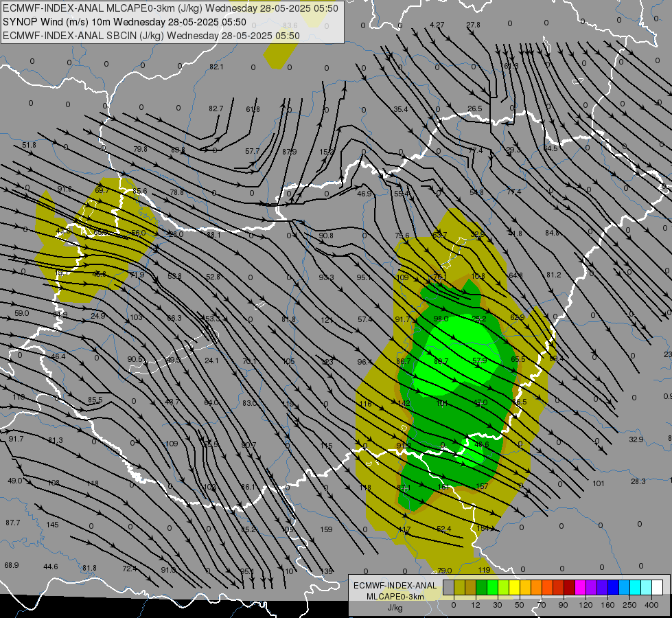Click the legend tick label 90
This screenshot has height=618, width=672.
[x=563, y=605]
